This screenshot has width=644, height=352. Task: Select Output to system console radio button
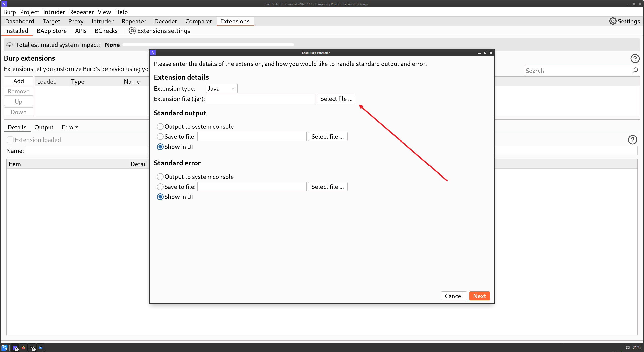(x=160, y=126)
